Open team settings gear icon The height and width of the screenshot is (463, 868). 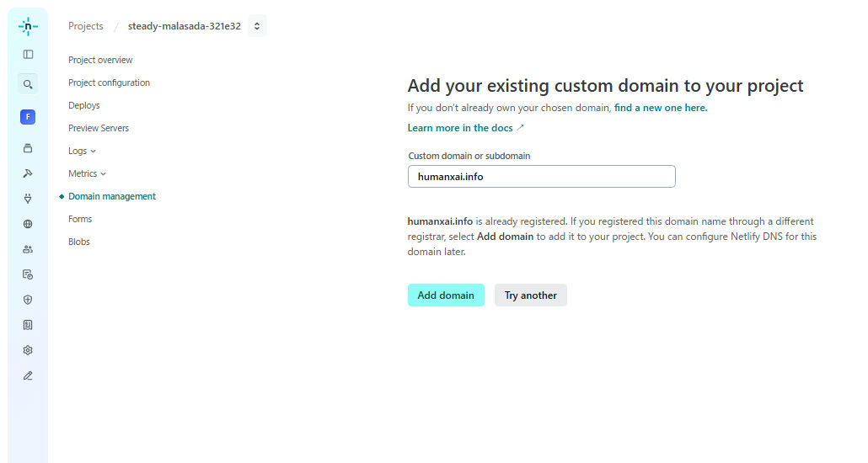[x=28, y=350]
